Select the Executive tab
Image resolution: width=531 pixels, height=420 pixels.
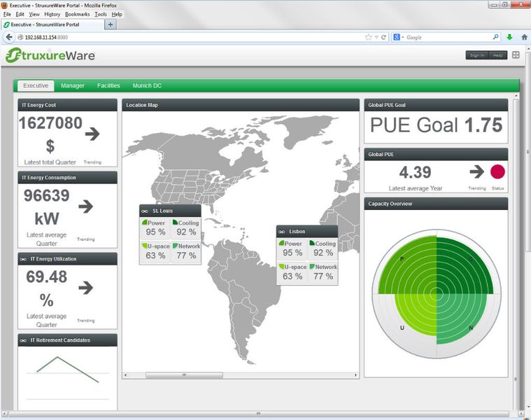36,85
